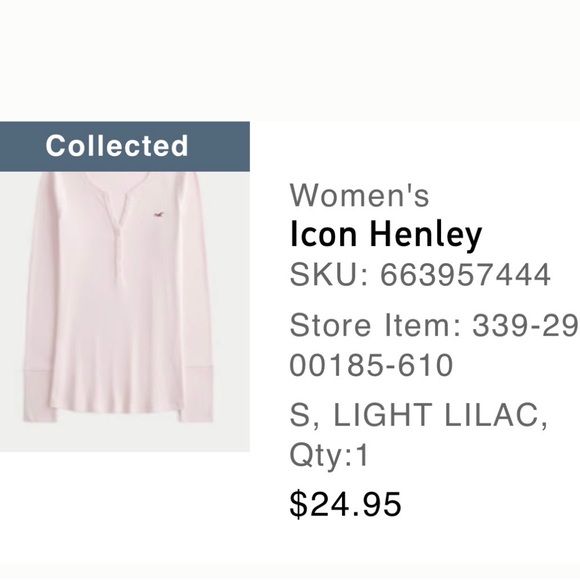Click the Store Item: label text

375,325
